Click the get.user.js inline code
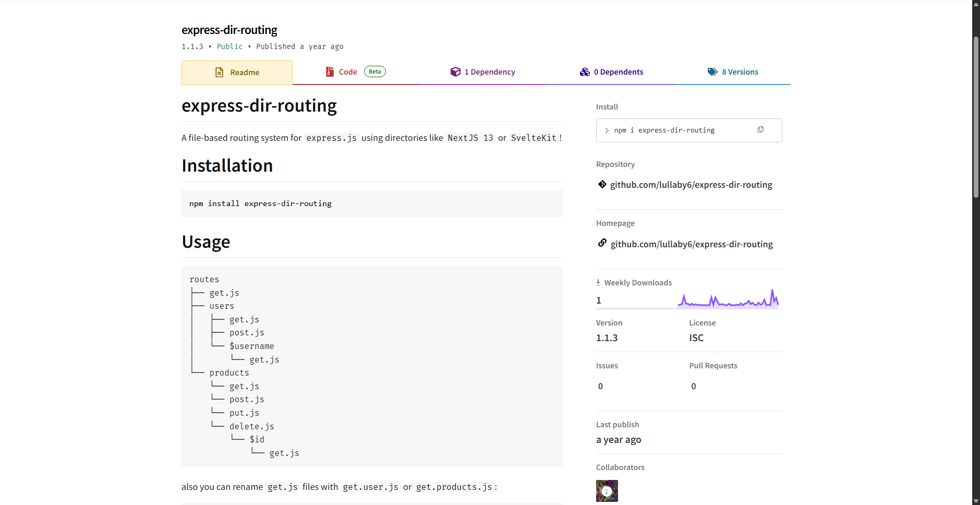980x505 pixels. click(371, 487)
